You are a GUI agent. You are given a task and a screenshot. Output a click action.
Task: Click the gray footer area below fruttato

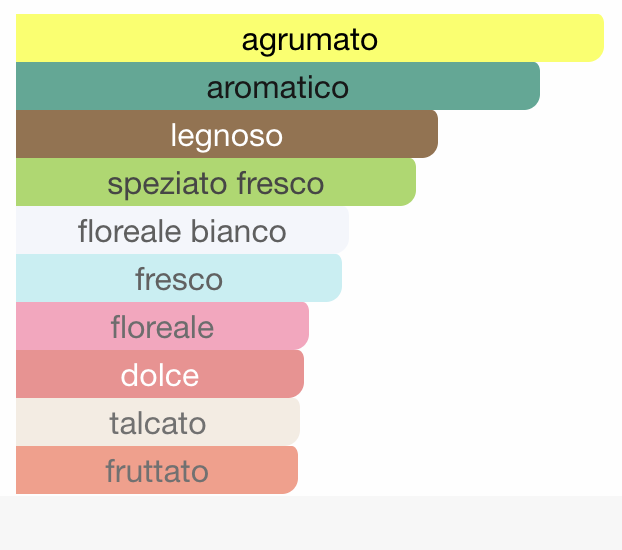click(x=311, y=523)
